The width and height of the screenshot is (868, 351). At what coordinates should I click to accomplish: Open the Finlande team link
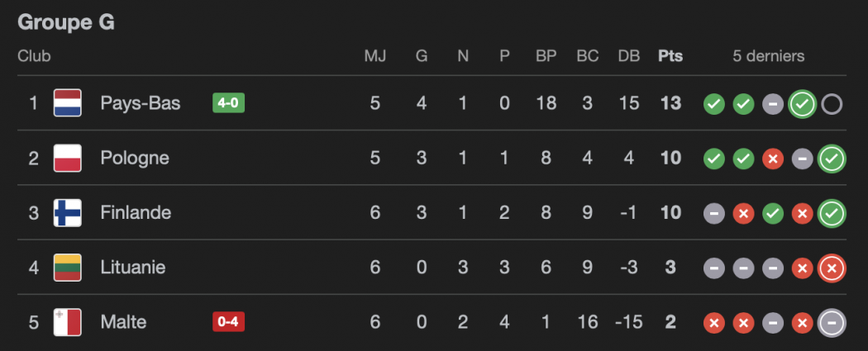coord(136,213)
